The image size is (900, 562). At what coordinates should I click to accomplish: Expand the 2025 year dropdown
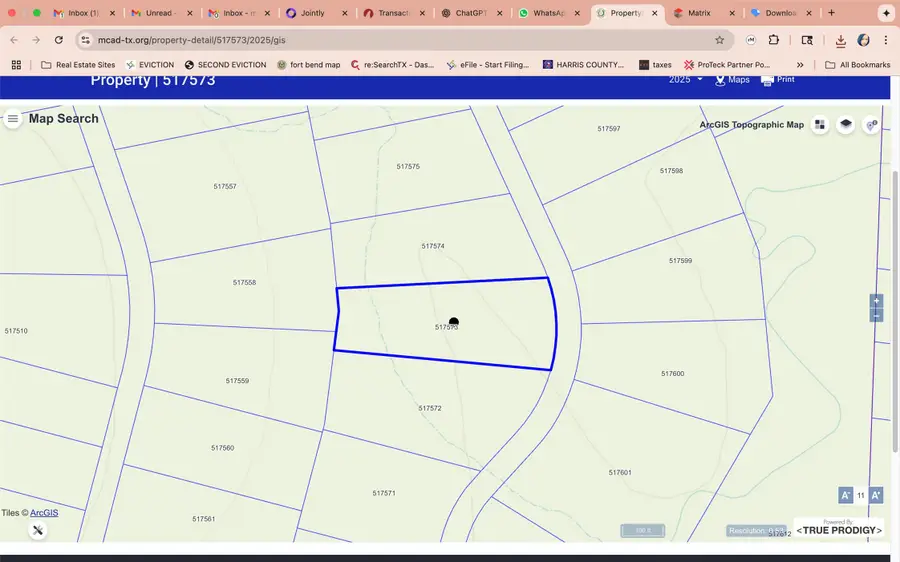click(x=686, y=80)
